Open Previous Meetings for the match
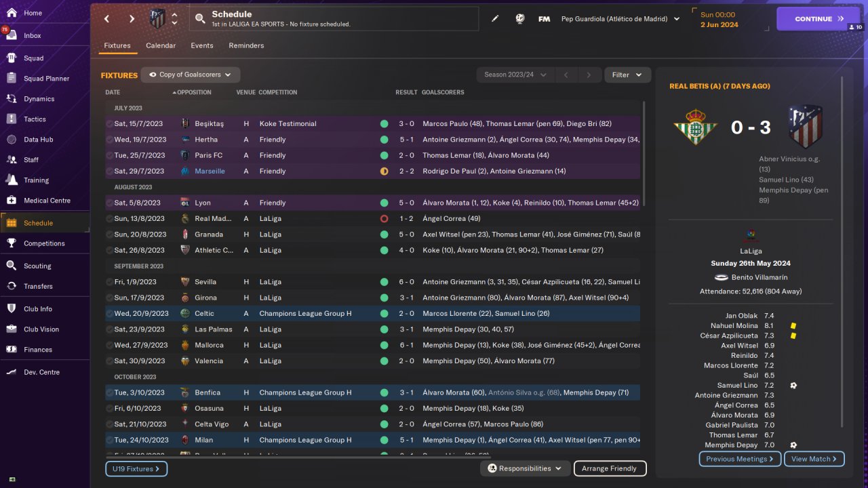Viewport: 868px width, 488px height. (x=740, y=459)
